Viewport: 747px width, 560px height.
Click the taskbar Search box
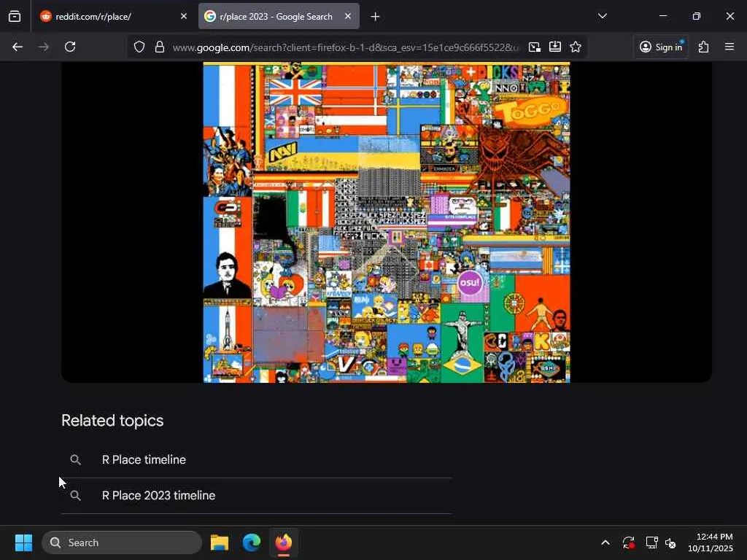[122, 542]
